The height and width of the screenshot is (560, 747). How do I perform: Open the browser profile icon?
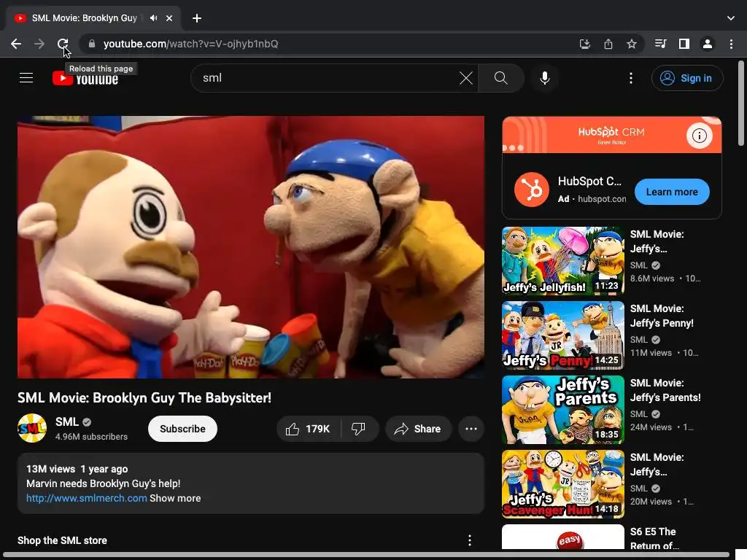pyautogui.click(x=708, y=44)
